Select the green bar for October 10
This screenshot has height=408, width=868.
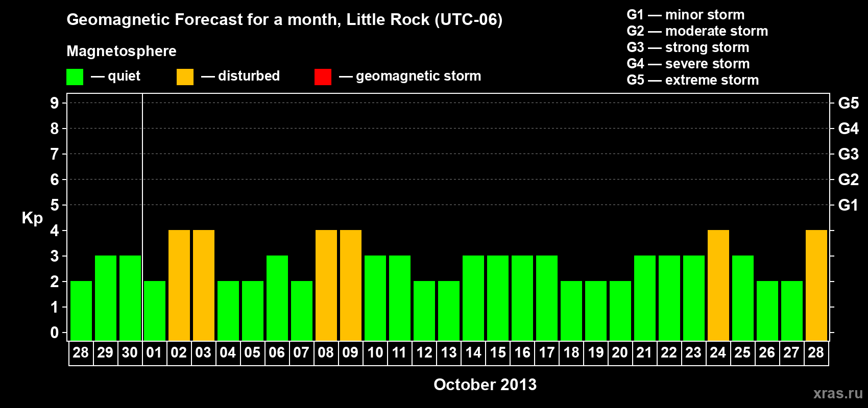click(x=375, y=298)
